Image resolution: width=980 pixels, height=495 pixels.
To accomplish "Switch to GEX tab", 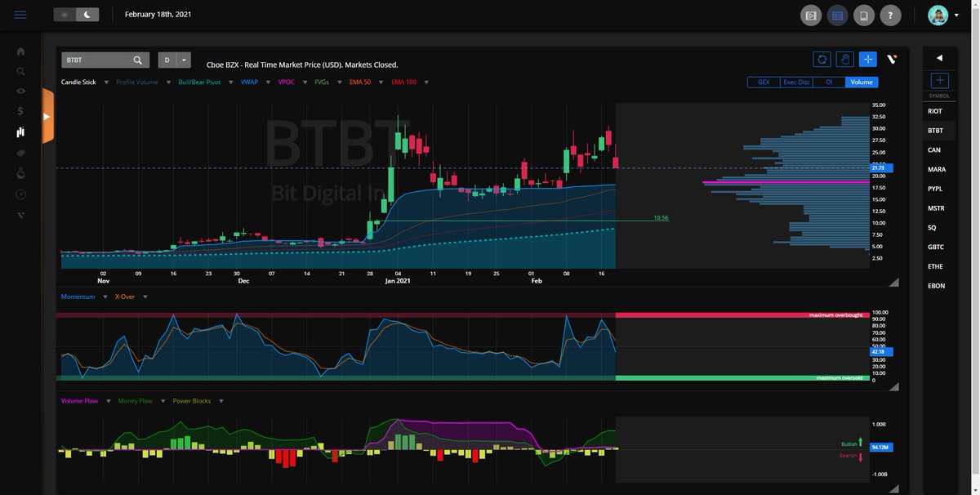I will pos(764,82).
